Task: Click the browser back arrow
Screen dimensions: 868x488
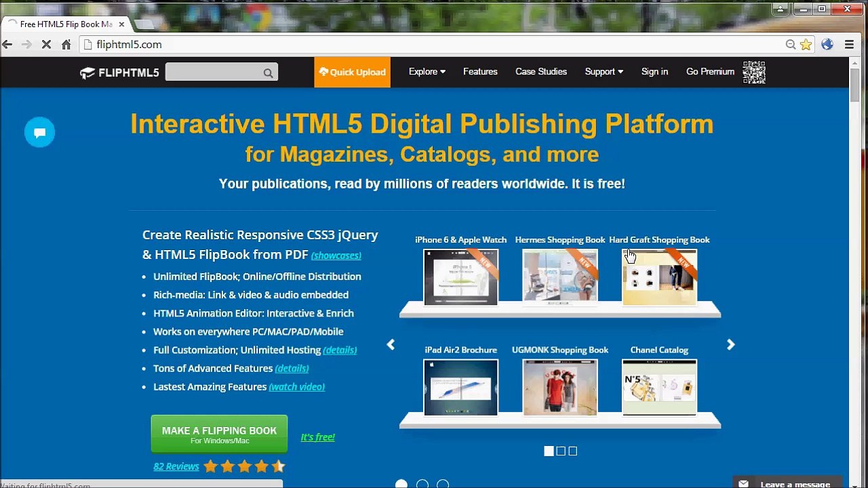Action: coord(7,45)
